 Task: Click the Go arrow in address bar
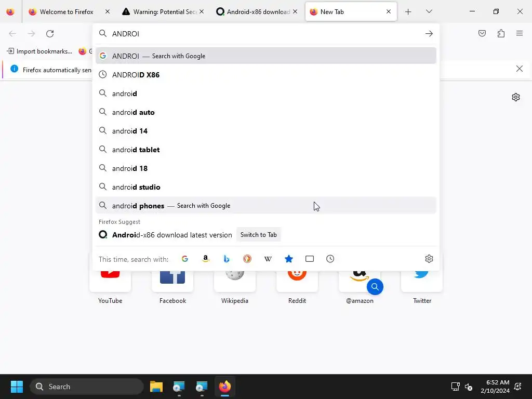click(429, 34)
